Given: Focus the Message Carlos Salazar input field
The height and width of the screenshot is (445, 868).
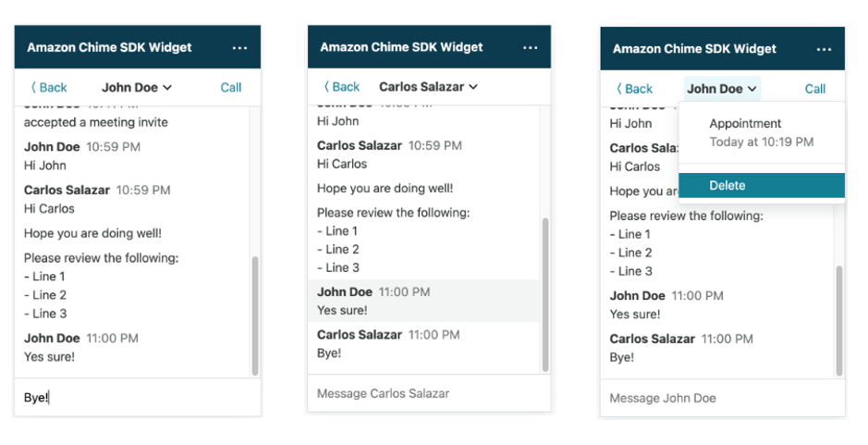Looking at the screenshot, I should point(429,393).
